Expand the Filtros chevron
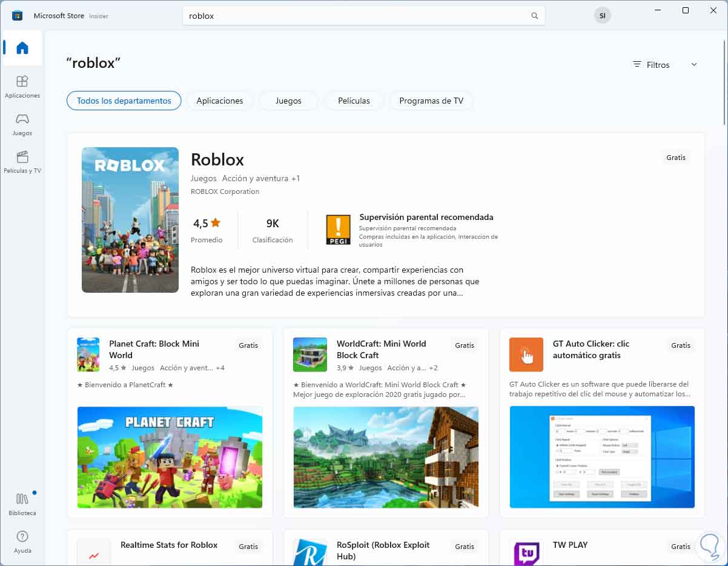Image resolution: width=728 pixels, height=566 pixels. coord(694,64)
